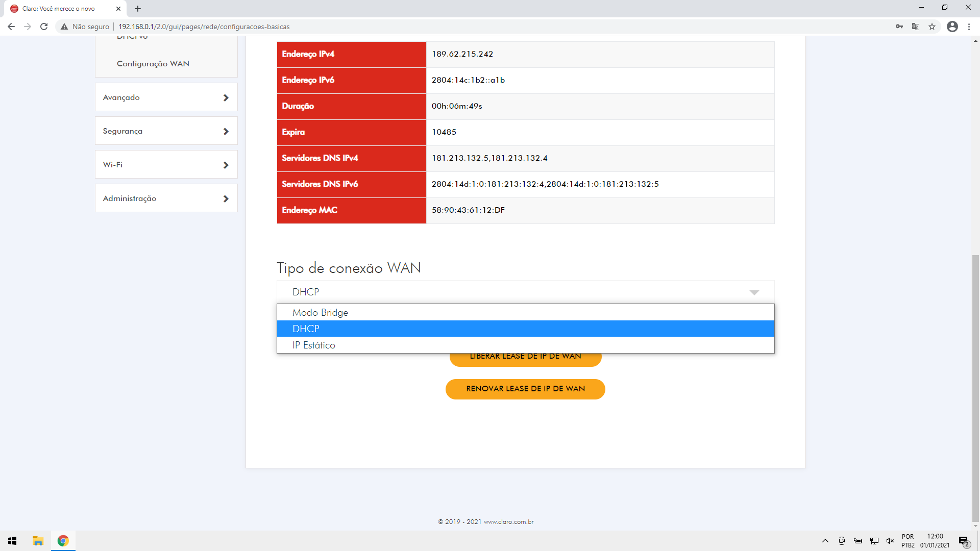Click the Endereço MAC label cell
The image size is (980, 551).
(352, 210)
